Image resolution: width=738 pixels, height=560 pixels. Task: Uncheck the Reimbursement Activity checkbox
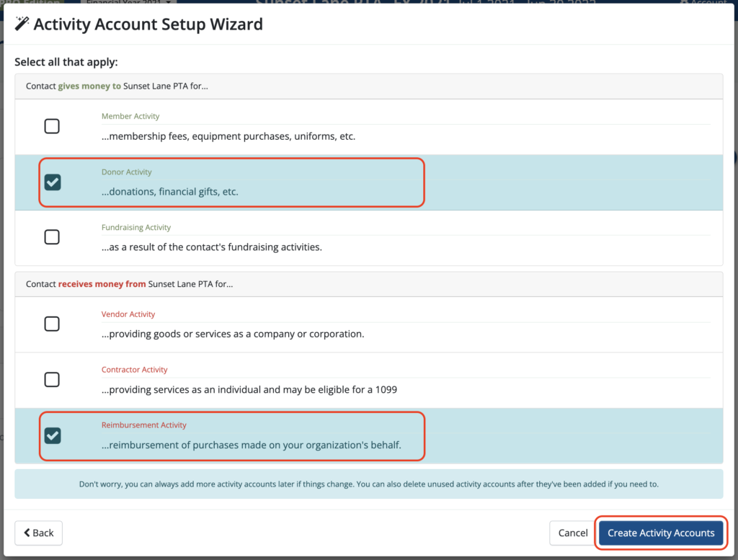coord(52,435)
